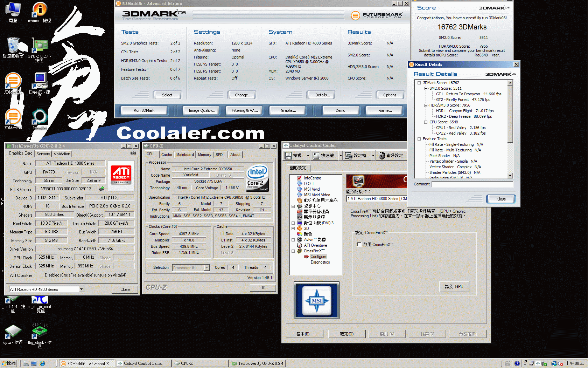Select MSI Vivid Video in the Catalyst tree

pyautogui.click(x=317, y=195)
